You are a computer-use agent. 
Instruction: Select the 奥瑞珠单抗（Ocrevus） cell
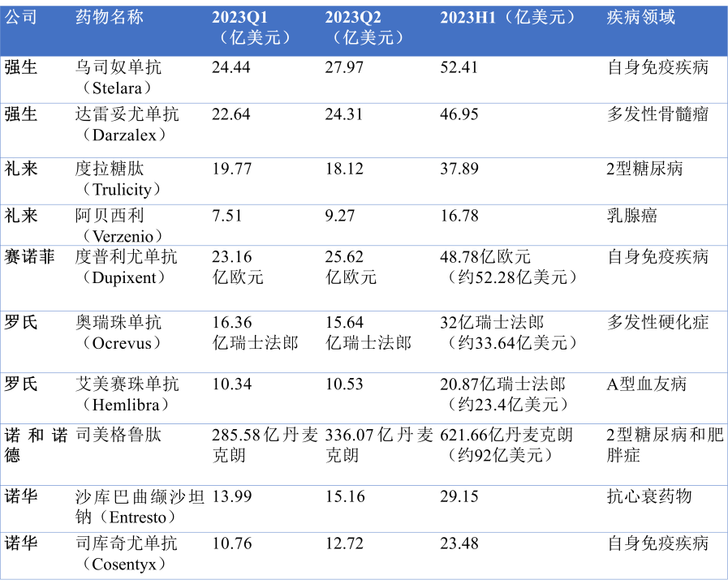[x=118, y=333]
